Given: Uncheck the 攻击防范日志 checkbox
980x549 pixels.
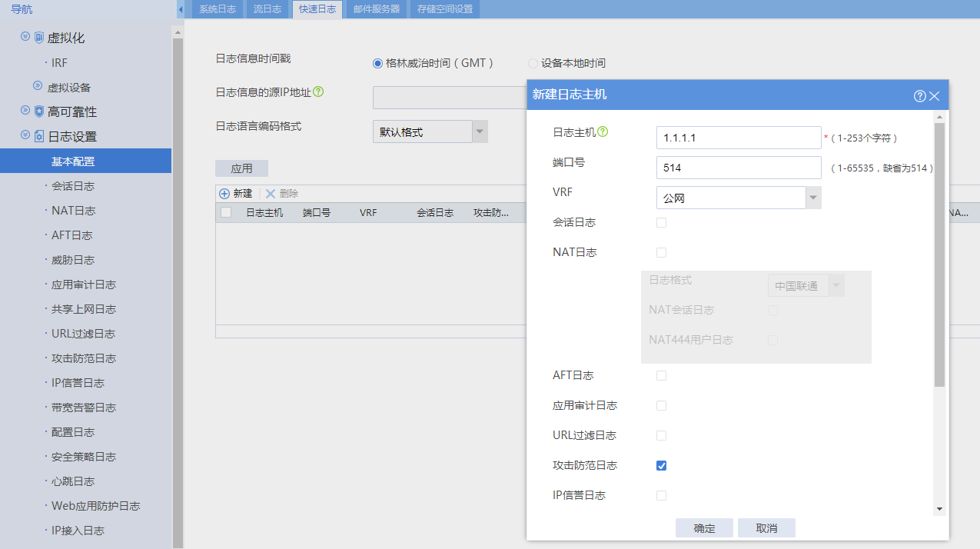Looking at the screenshot, I should (661, 466).
